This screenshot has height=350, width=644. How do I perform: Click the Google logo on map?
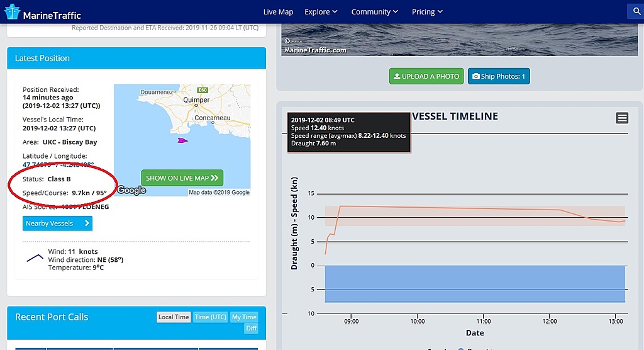pos(131,190)
